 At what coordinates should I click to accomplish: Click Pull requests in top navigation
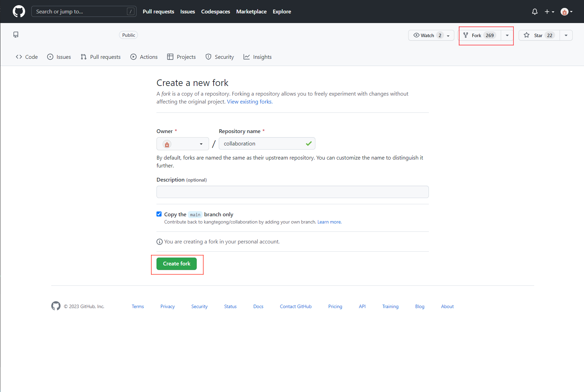pos(159,11)
